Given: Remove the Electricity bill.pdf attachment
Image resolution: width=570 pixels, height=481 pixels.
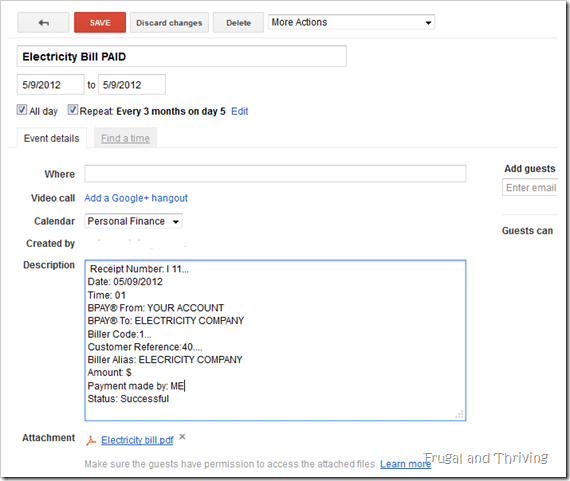Looking at the screenshot, I should pos(182,437).
